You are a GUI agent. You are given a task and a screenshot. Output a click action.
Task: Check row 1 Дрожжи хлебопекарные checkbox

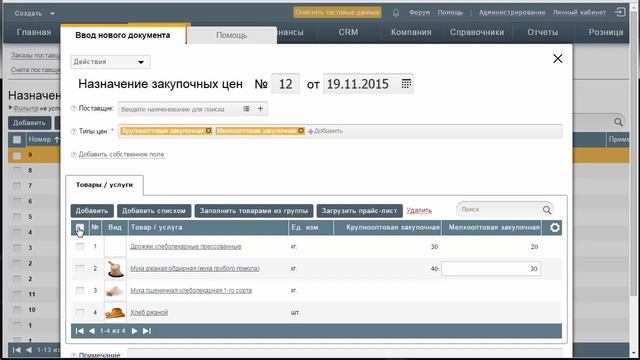80,247
